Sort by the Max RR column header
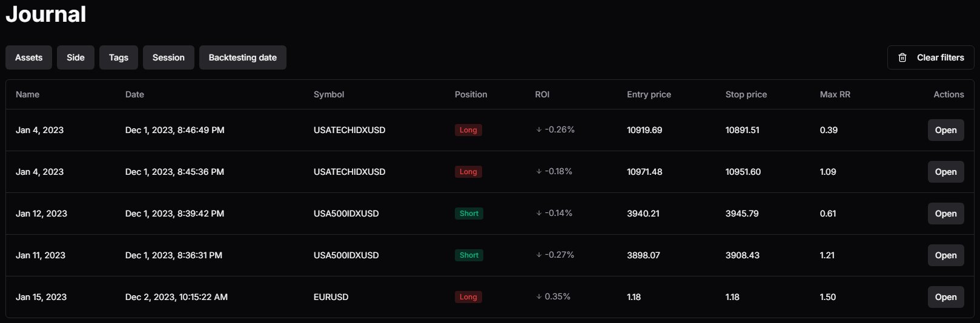Viewport: 980px width, 323px height. pos(835,94)
